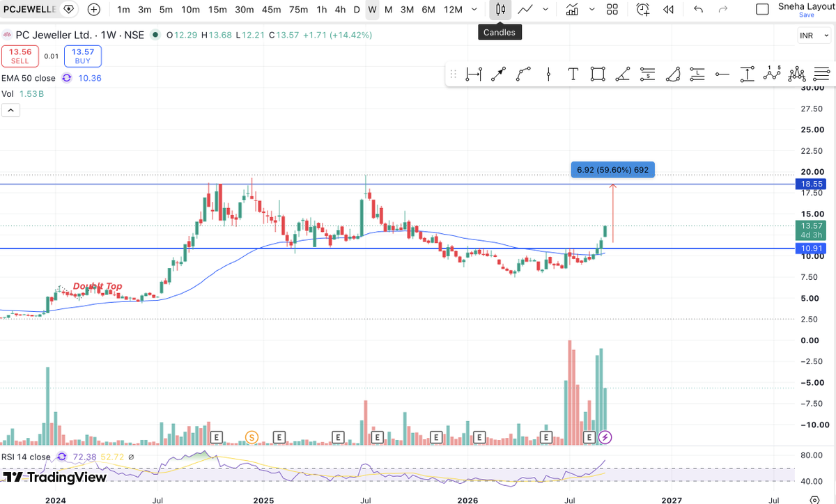Toggle the fullscreen square checkbox icon

pyautogui.click(x=763, y=10)
